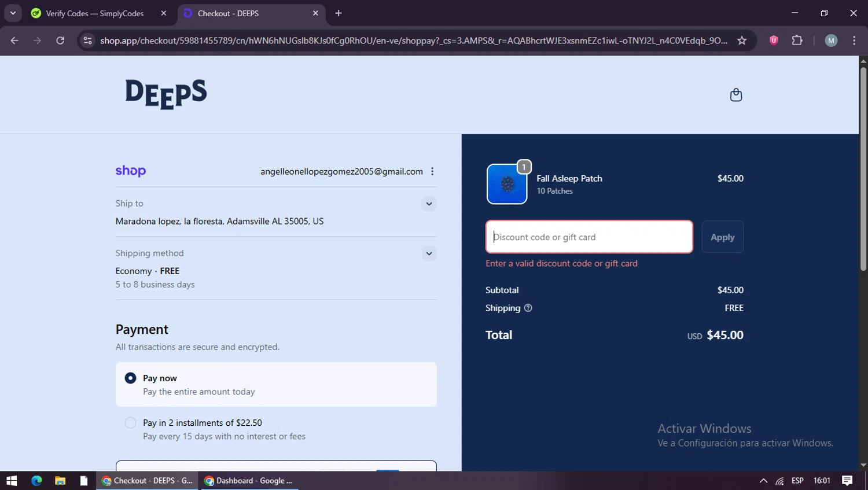Click the address Maradona lopez, la floresta
The height and width of the screenshot is (490, 868).
219,221
